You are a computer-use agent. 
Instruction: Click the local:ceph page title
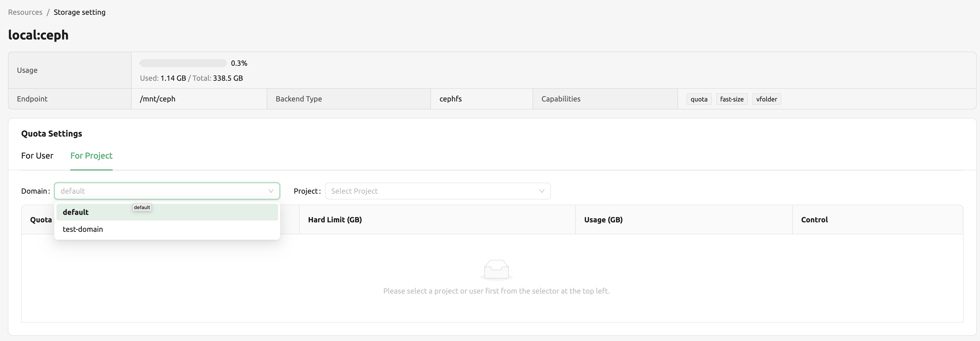click(x=38, y=35)
